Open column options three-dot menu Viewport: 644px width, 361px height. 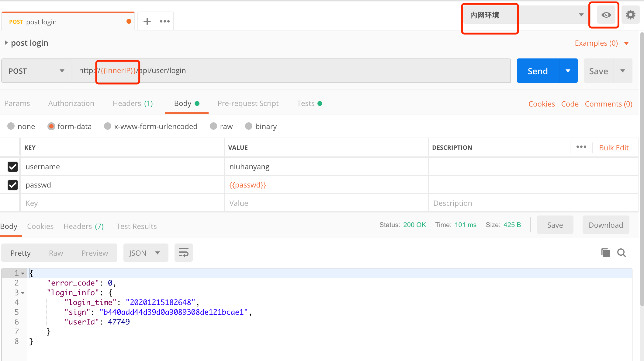pyautogui.click(x=581, y=147)
